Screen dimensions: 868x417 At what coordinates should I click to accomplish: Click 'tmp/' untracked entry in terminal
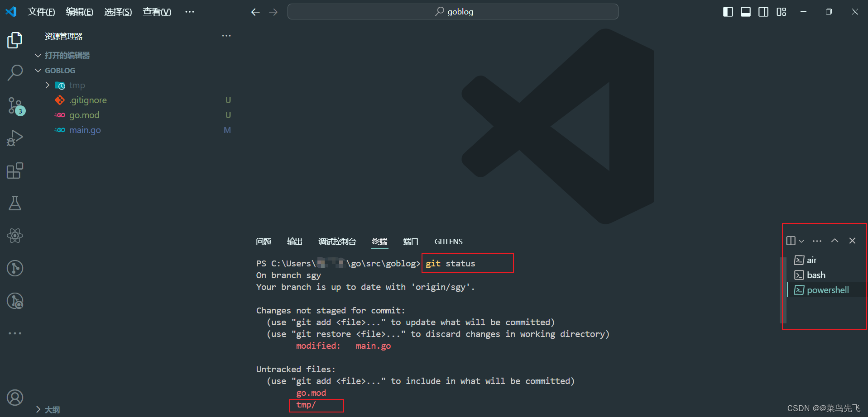point(306,405)
